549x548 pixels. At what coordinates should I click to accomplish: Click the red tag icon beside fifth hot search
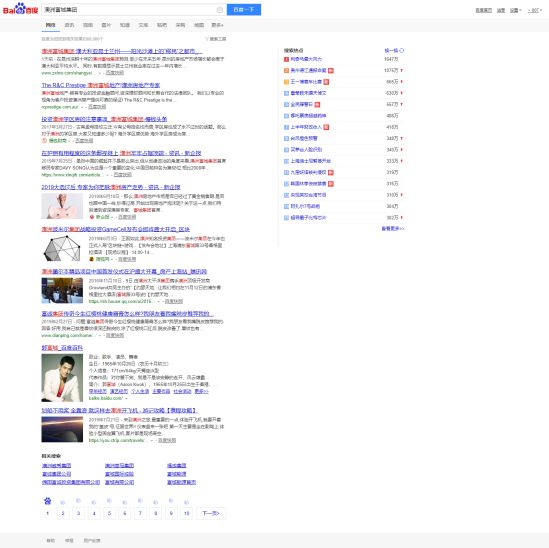[317, 104]
